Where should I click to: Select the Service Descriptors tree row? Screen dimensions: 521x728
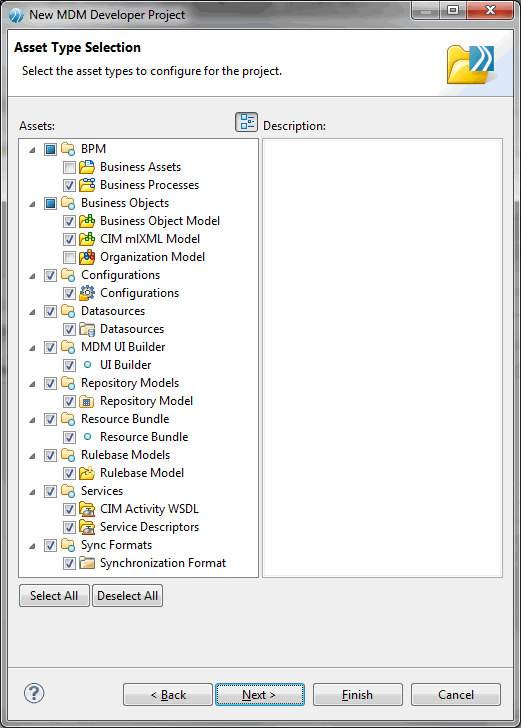(150, 527)
